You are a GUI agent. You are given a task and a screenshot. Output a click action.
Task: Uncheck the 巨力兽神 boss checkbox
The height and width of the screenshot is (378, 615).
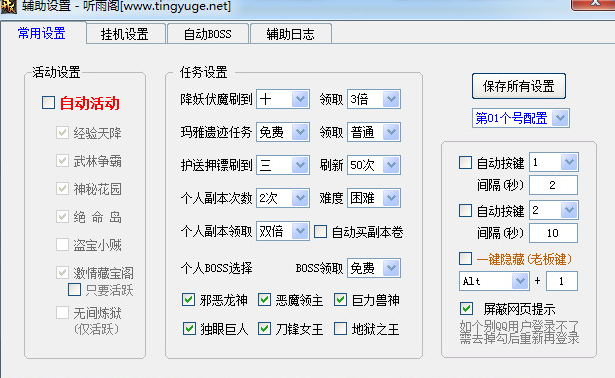pos(340,300)
